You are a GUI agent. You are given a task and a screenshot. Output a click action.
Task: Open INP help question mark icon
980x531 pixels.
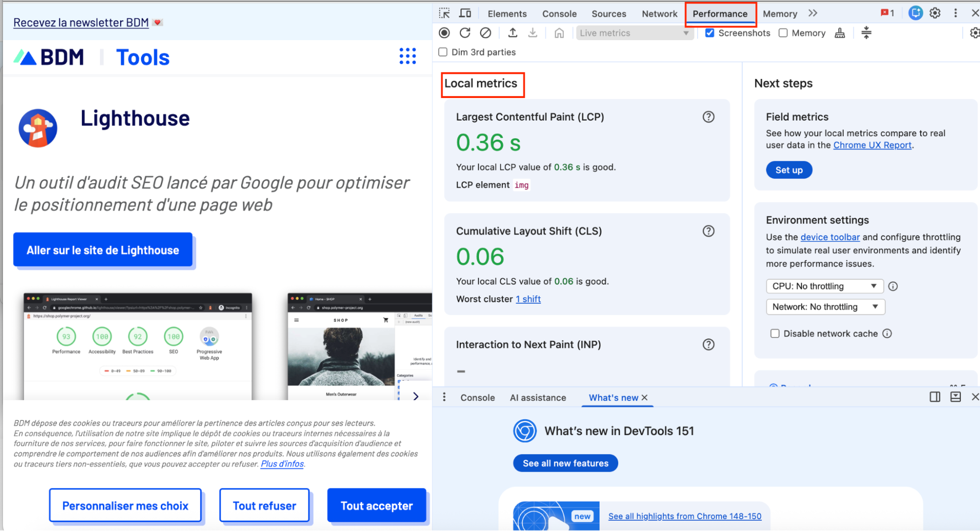pos(708,344)
